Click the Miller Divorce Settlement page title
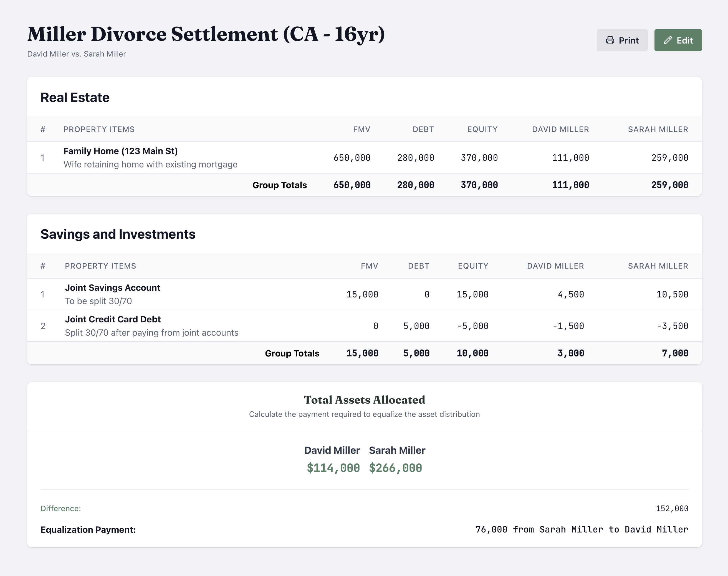 tap(206, 34)
